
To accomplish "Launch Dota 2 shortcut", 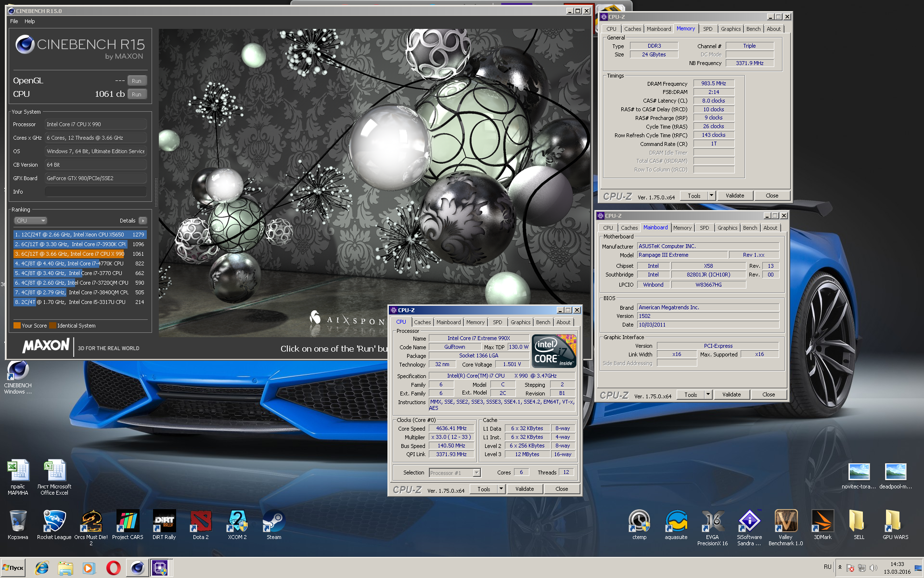I will pyautogui.click(x=201, y=525).
